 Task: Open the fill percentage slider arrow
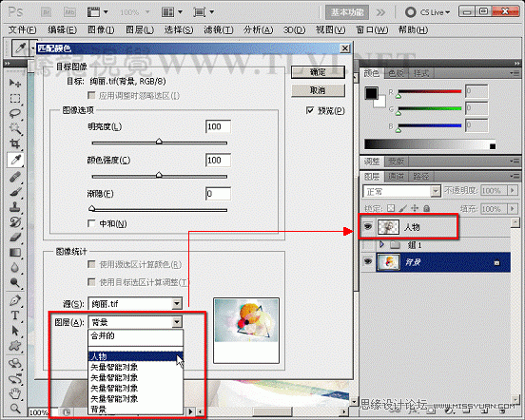pyautogui.click(x=513, y=209)
